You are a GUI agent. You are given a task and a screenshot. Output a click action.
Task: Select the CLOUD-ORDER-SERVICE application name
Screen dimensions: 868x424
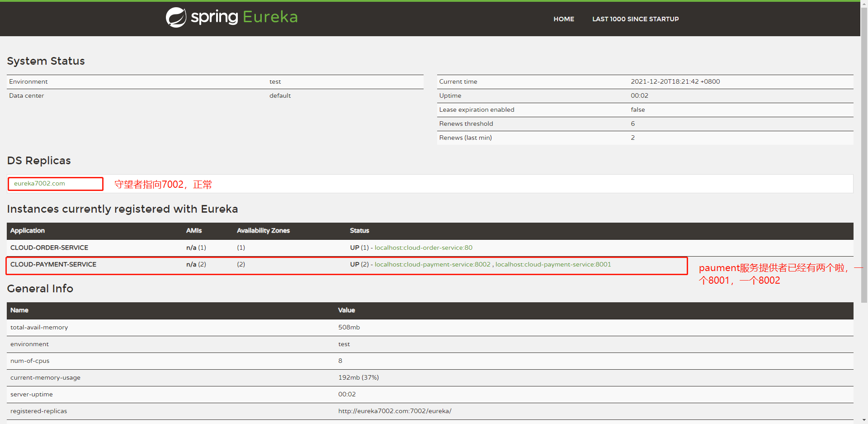point(49,248)
